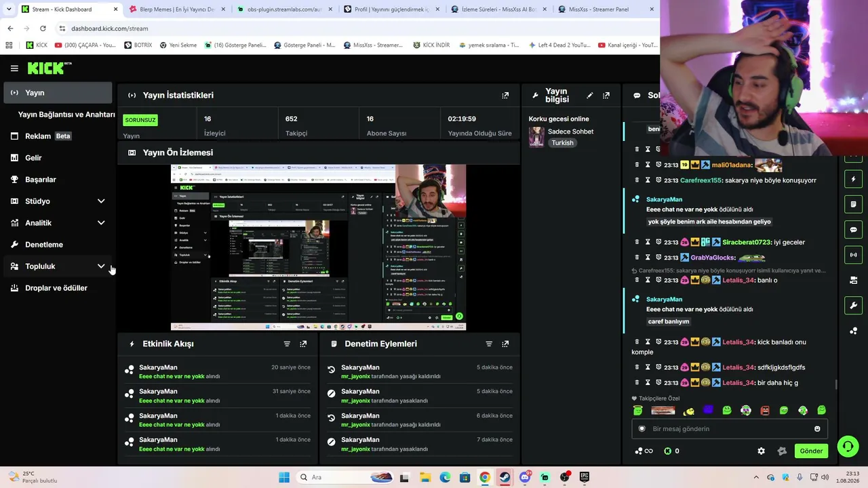This screenshot has height=488, width=868.
Task: Click the SORUNSUZ stream status badge
Action: (x=140, y=120)
